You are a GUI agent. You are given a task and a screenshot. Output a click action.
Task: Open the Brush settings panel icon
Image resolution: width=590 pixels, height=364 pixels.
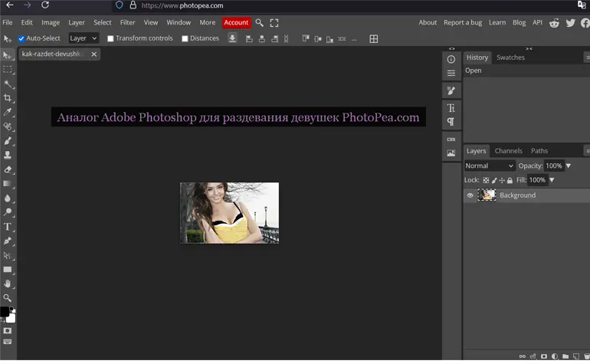tap(451, 90)
